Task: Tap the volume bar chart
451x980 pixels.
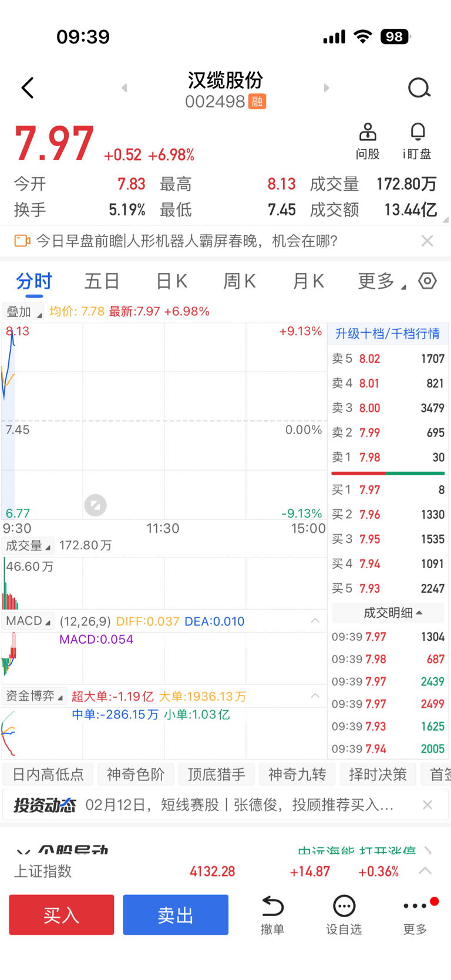Action: pyautogui.click(x=164, y=583)
